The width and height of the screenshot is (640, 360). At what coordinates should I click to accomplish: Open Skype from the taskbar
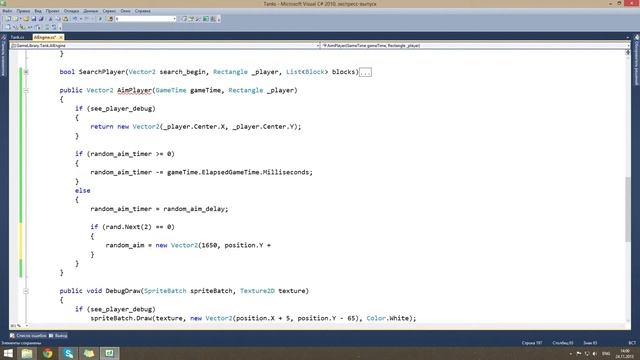pyautogui.click(x=69, y=353)
